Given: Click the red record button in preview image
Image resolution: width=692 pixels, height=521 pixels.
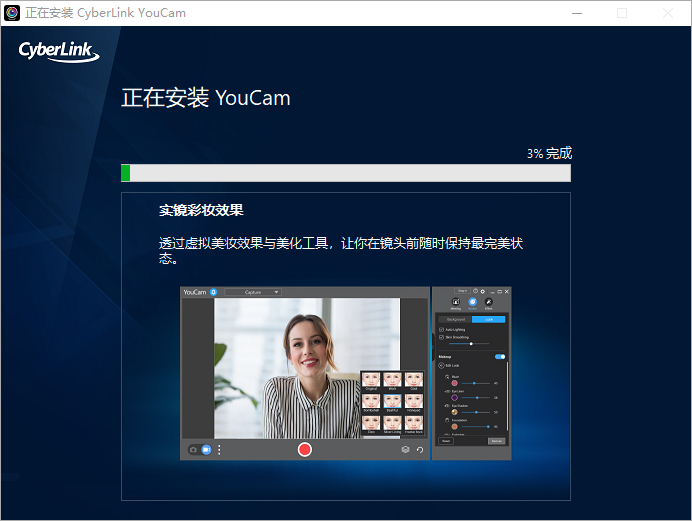Looking at the screenshot, I should [x=305, y=450].
